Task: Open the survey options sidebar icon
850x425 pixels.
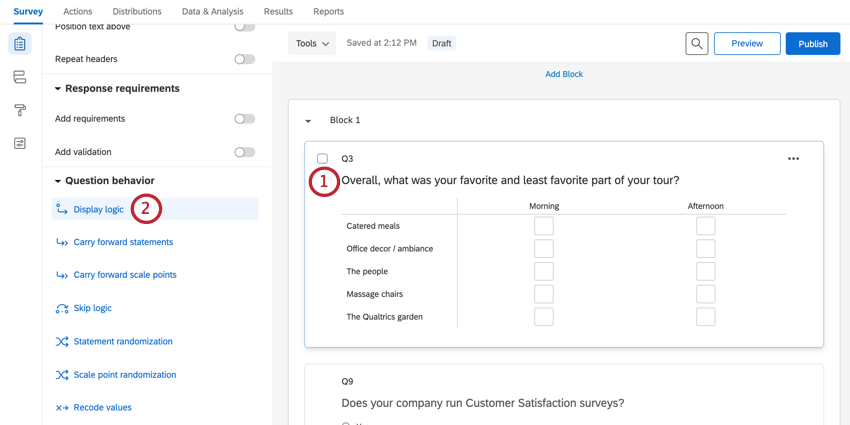Action: click(19, 143)
